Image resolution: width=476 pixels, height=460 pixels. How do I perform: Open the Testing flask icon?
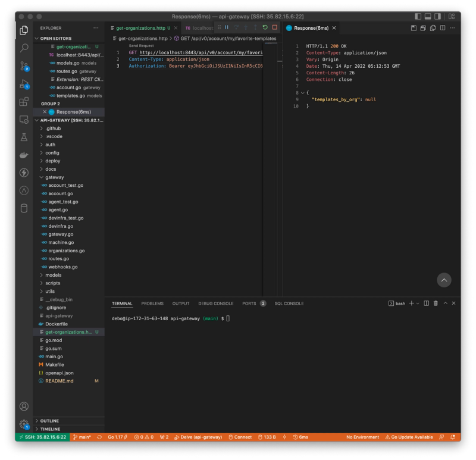(x=24, y=137)
